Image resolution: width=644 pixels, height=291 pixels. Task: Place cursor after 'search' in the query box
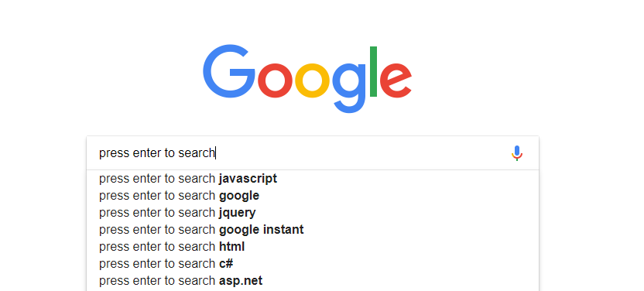[x=216, y=153]
